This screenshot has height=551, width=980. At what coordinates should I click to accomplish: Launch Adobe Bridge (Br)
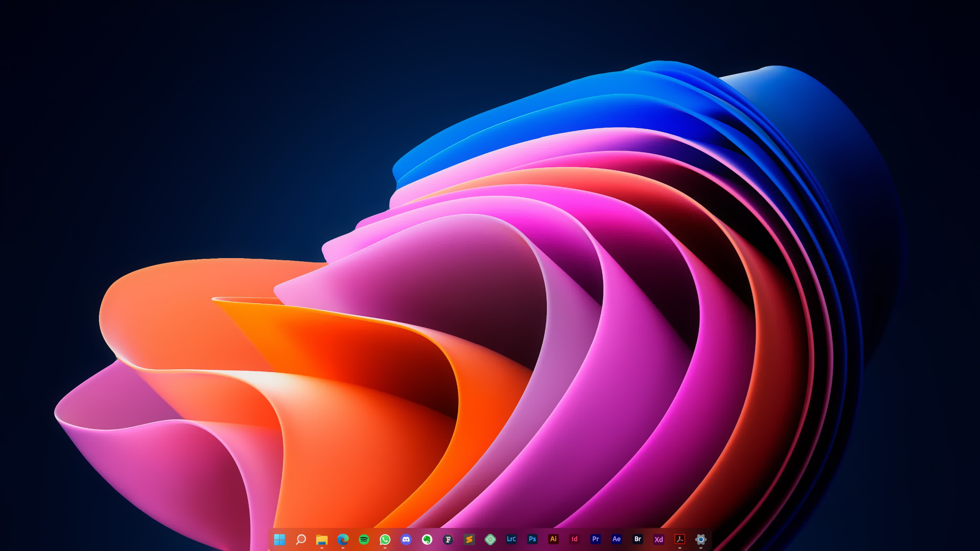tap(637, 539)
